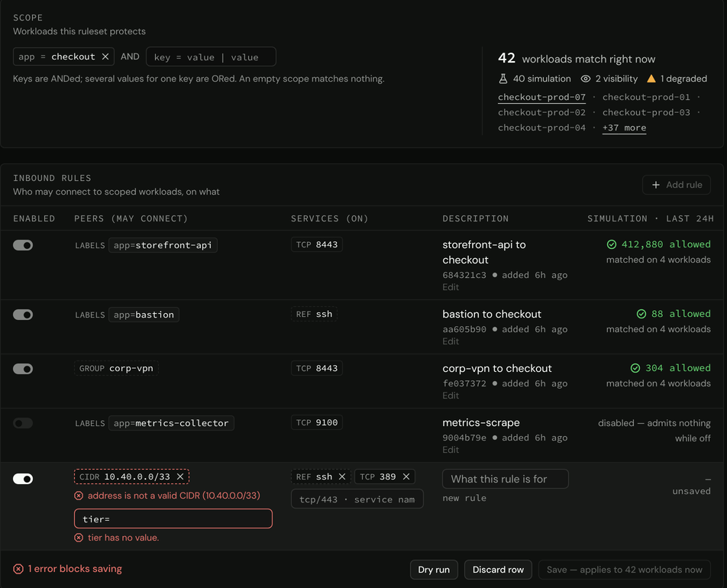This screenshot has height=588, width=727.
Task: Focus the scope key = value input
Action: click(x=211, y=57)
